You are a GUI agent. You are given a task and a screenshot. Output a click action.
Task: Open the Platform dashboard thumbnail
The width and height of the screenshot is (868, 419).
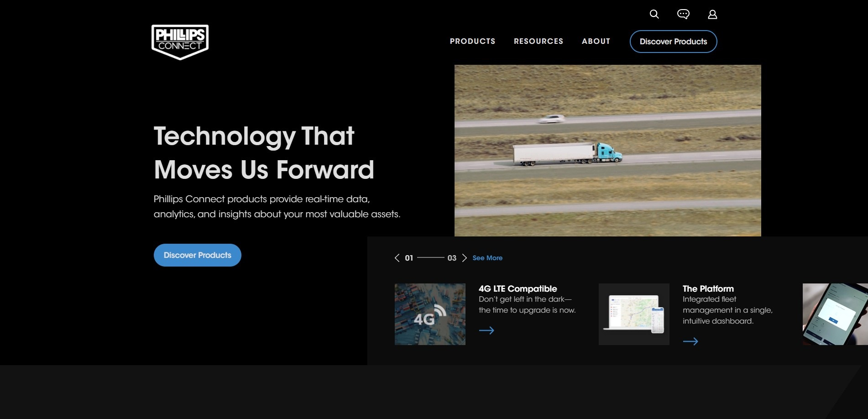coord(634,314)
